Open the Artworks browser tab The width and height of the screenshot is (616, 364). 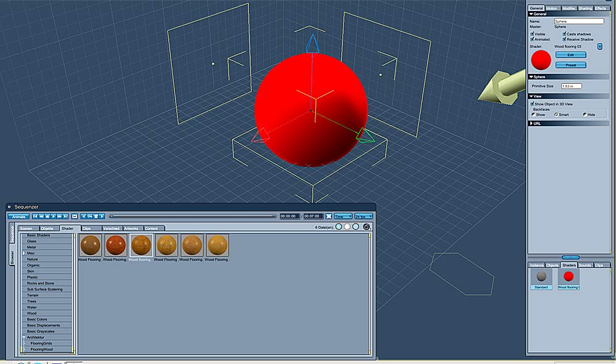(x=133, y=228)
